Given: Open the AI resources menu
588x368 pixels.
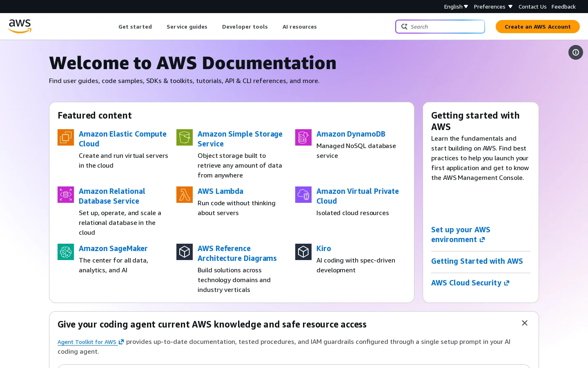Looking at the screenshot, I should [x=300, y=27].
